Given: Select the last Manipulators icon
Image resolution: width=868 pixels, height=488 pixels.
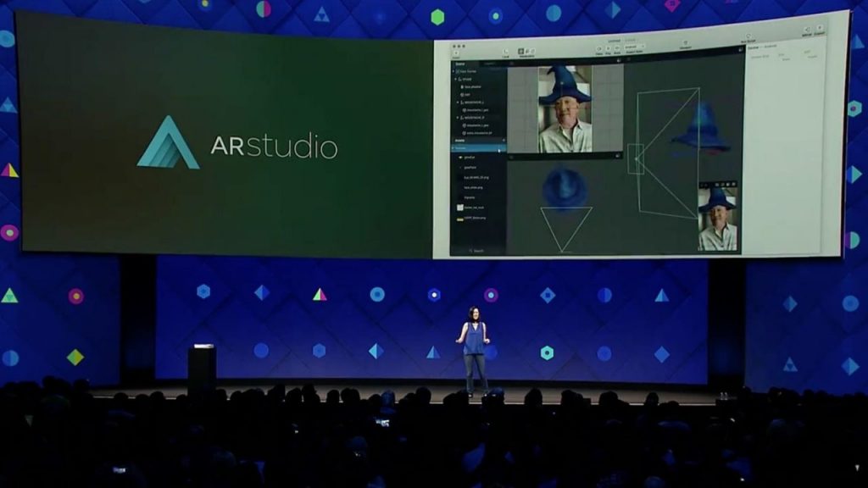Looking at the screenshot, I should click(532, 52).
